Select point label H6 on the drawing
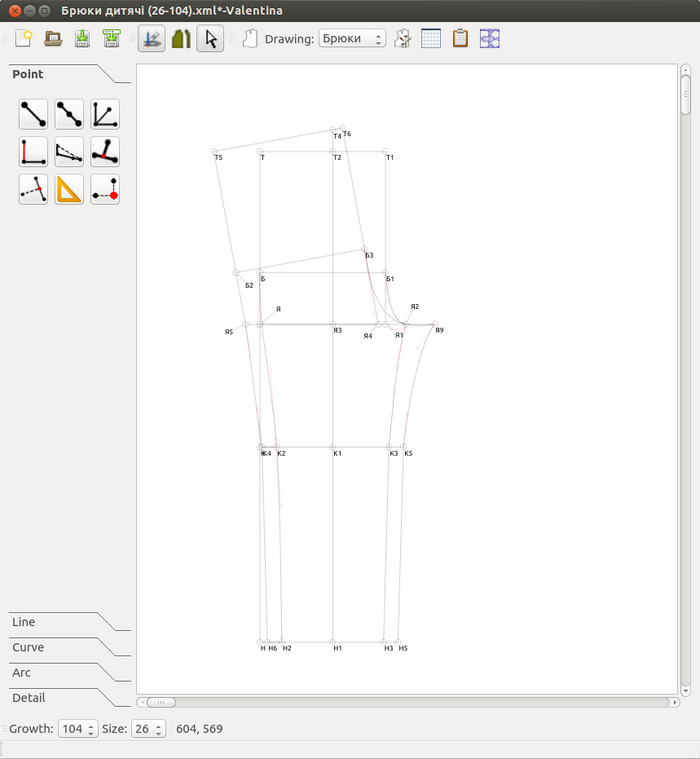Screen dimensions: 700x759 pos(273,649)
